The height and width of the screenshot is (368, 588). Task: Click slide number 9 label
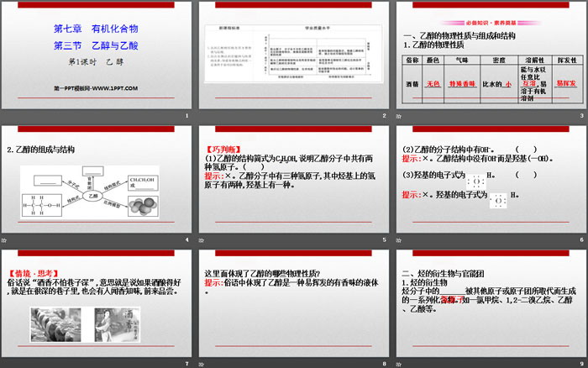581,364
